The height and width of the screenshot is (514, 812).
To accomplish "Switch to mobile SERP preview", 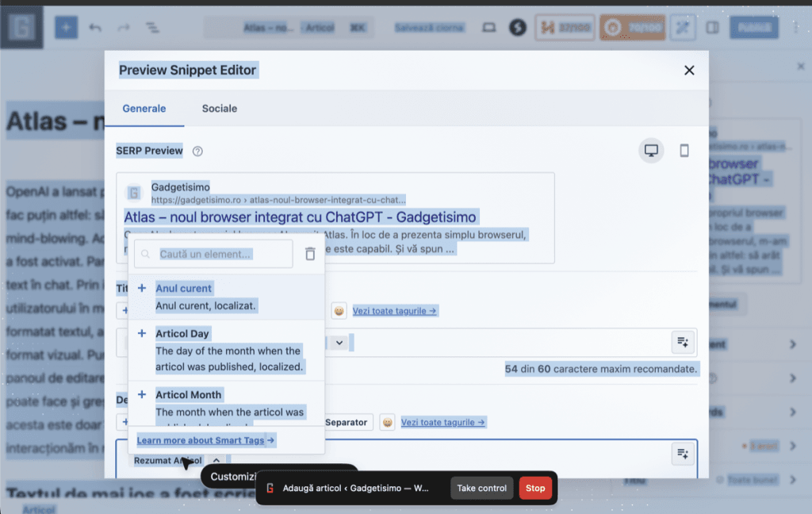I will click(684, 151).
